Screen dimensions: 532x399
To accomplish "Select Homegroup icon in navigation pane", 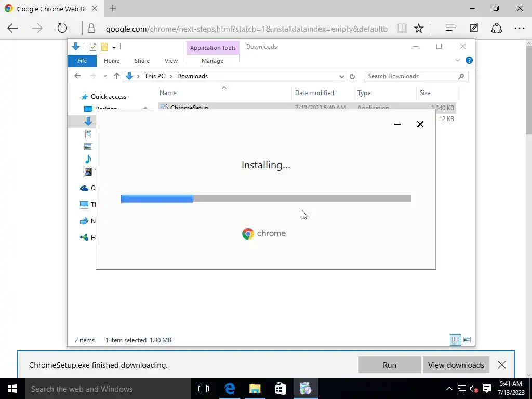I will (x=84, y=237).
